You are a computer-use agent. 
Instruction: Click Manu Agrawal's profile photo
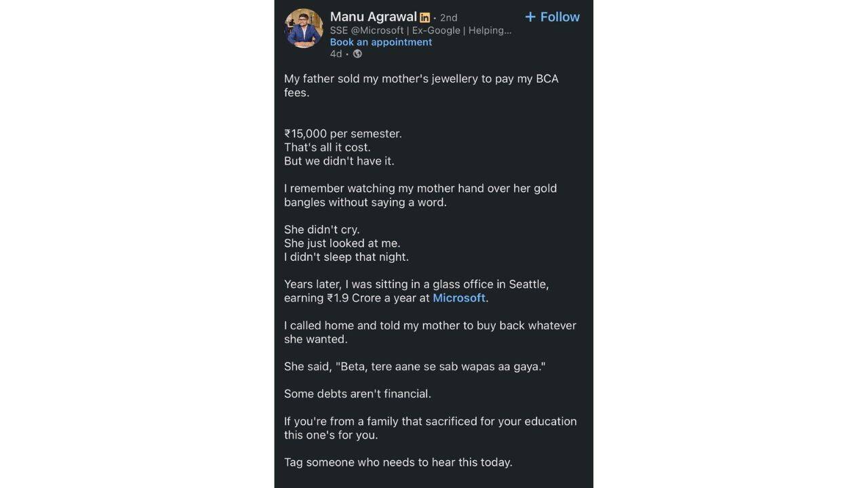[x=303, y=28]
